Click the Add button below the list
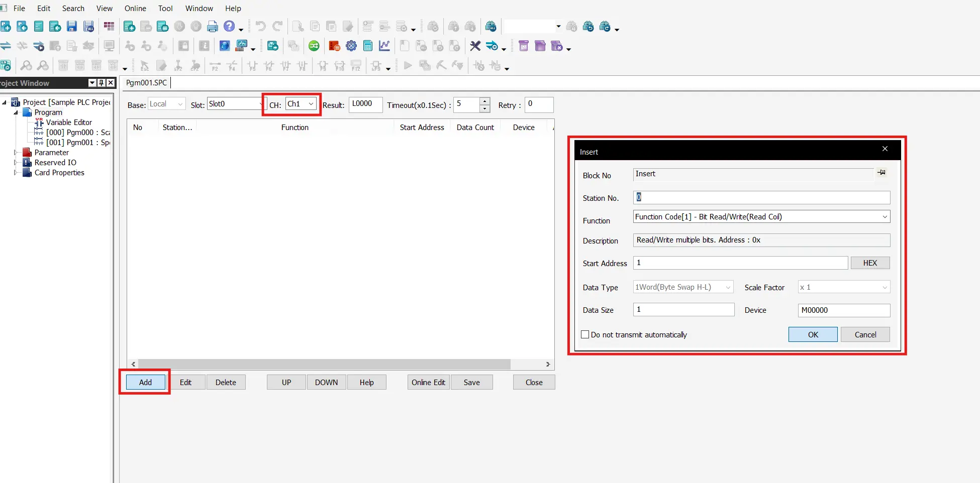Image resolution: width=980 pixels, height=483 pixels. [x=145, y=383]
